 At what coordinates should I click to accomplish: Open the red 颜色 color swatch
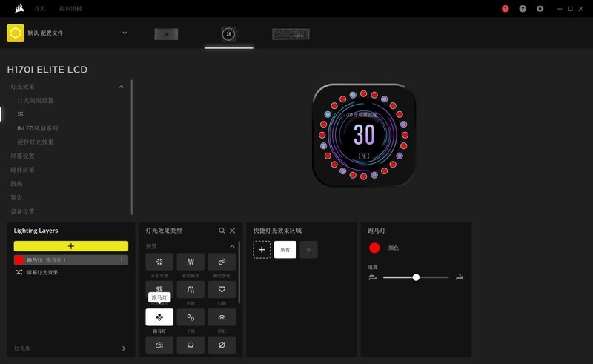click(x=374, y=248)
